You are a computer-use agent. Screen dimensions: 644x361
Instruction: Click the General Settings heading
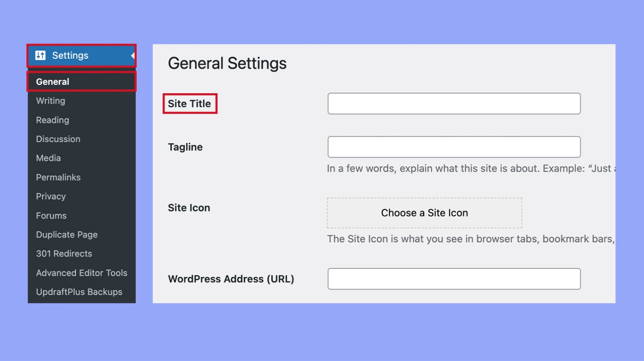(227, 63)
